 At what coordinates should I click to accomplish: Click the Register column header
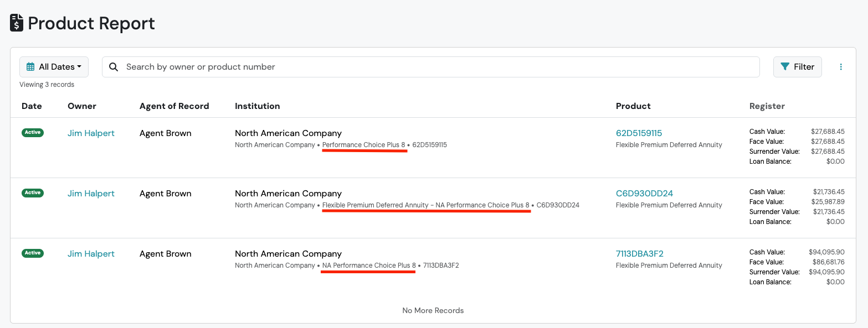point(767,106)
